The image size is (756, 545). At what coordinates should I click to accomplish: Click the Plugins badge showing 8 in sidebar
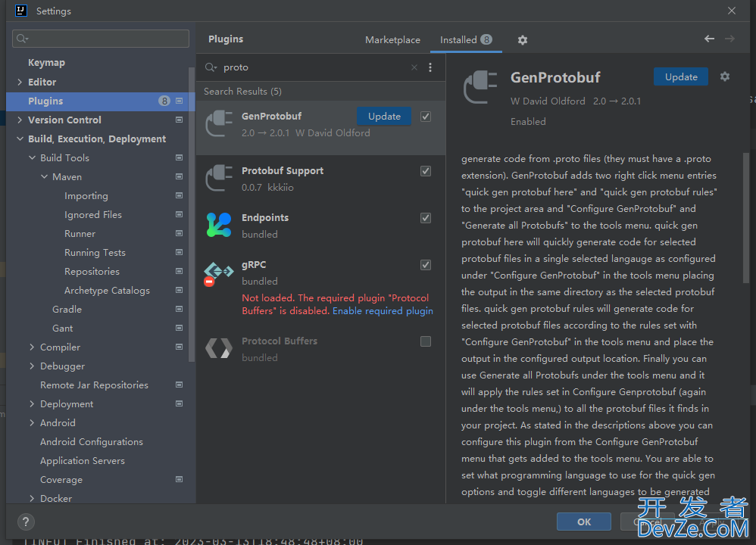point(164,101)
